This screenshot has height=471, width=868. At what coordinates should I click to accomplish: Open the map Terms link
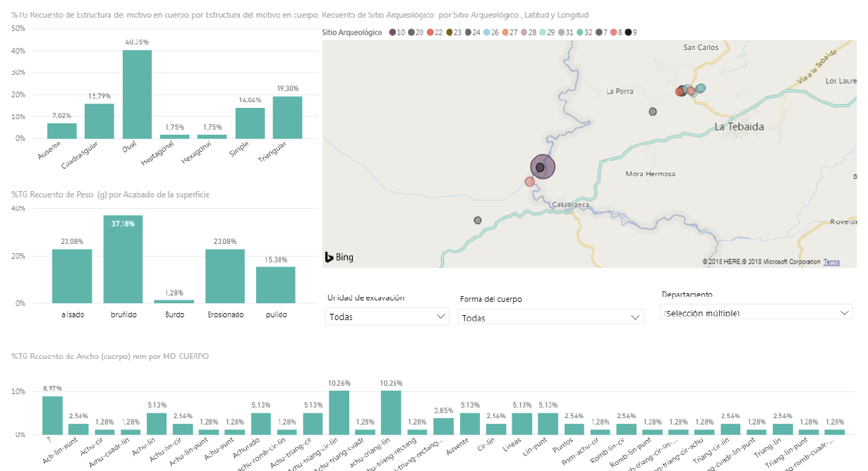point(831,262)
